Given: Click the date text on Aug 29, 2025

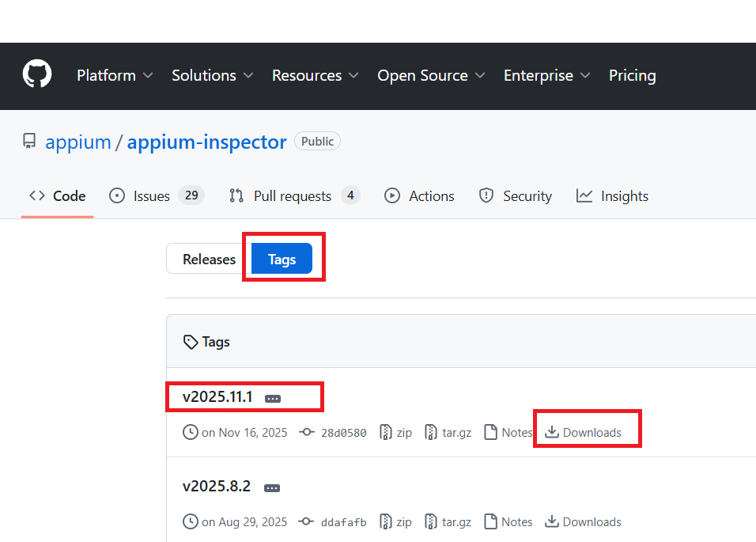Looking at the screenshot, I should [x=244, y=521].
